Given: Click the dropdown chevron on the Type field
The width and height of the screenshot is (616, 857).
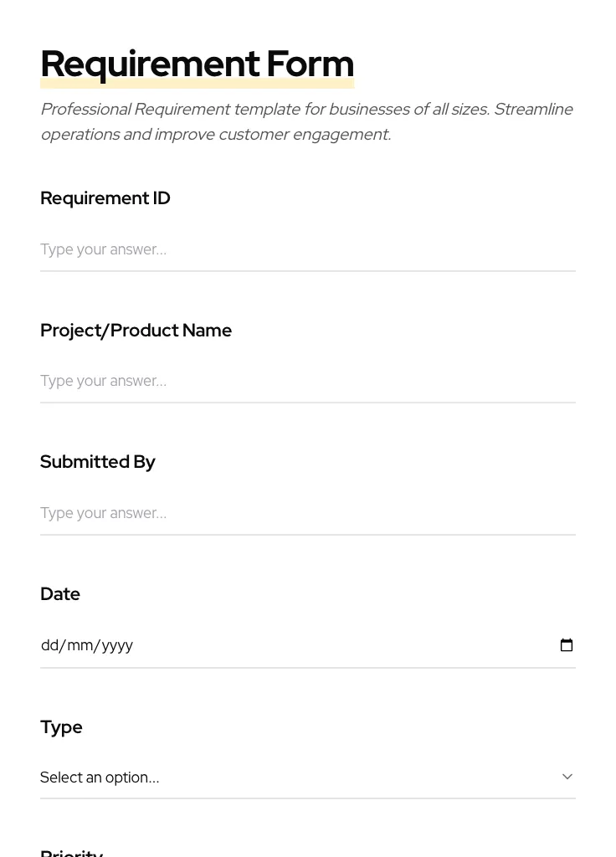Looking at the screenshot, I should coord(567,777).
